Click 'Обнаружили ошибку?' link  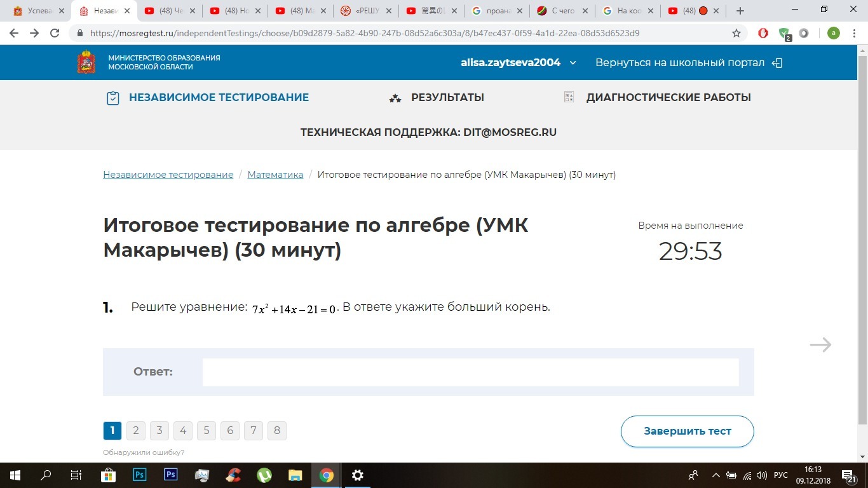pyautogui.click(x=144, y=452)
